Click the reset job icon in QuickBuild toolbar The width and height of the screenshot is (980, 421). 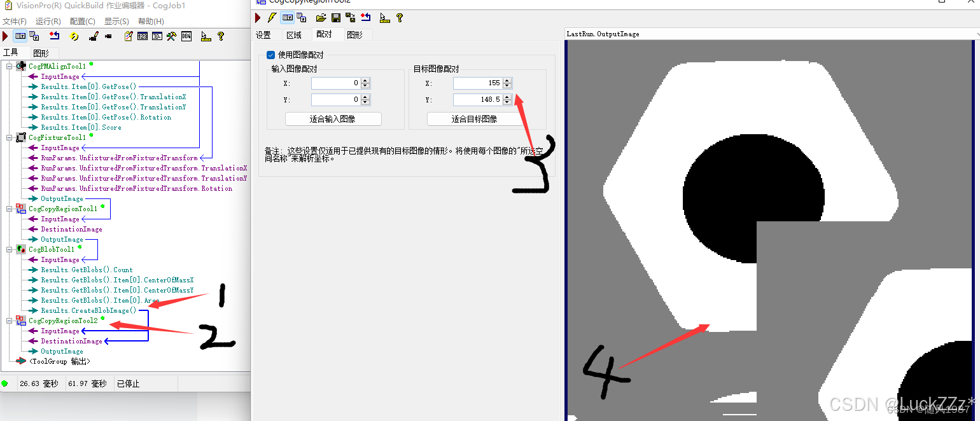(55, 36)
